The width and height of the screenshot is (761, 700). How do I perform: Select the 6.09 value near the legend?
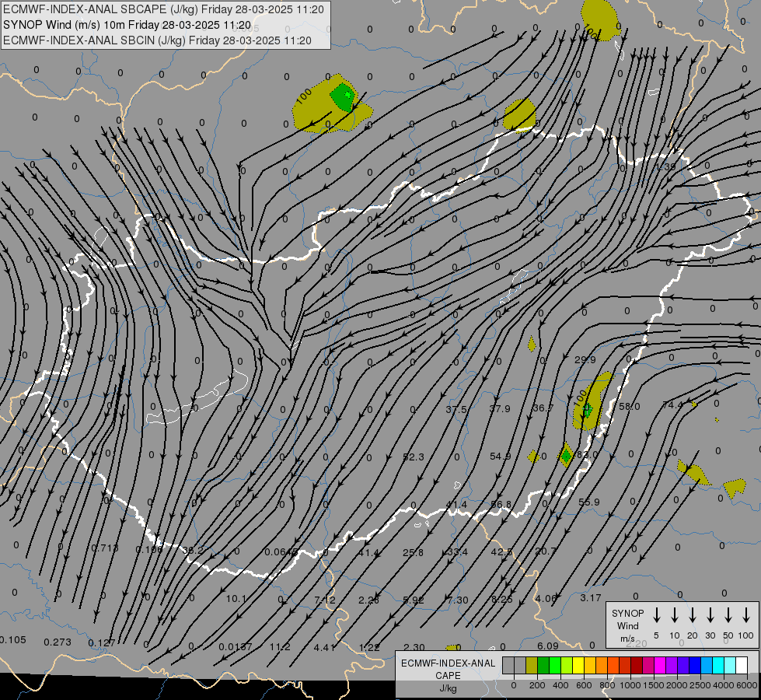click(x=548, y=646)
